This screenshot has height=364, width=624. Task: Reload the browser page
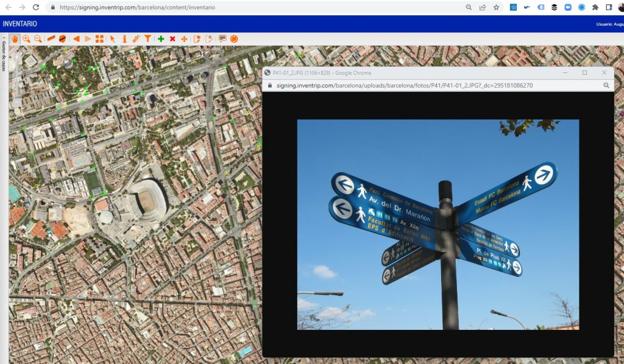click(35, 7)
